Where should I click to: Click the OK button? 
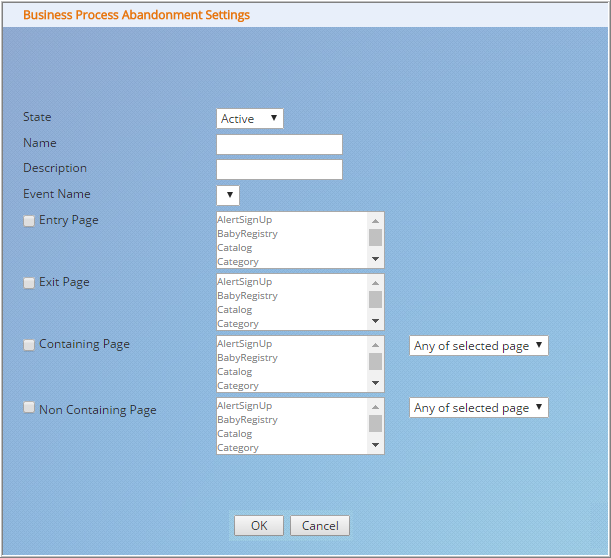coord(259,526)
